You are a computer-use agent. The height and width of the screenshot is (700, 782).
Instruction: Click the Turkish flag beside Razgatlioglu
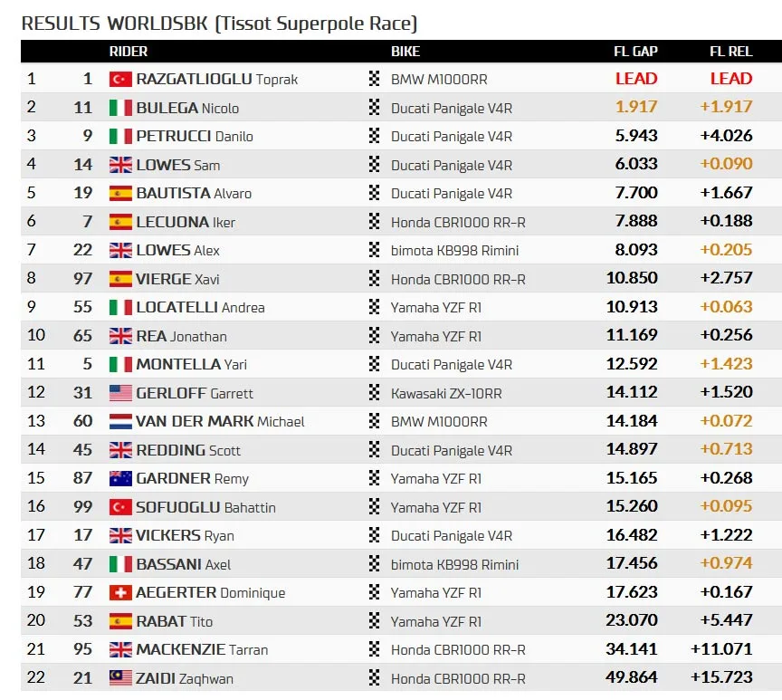tap(120, 79)
